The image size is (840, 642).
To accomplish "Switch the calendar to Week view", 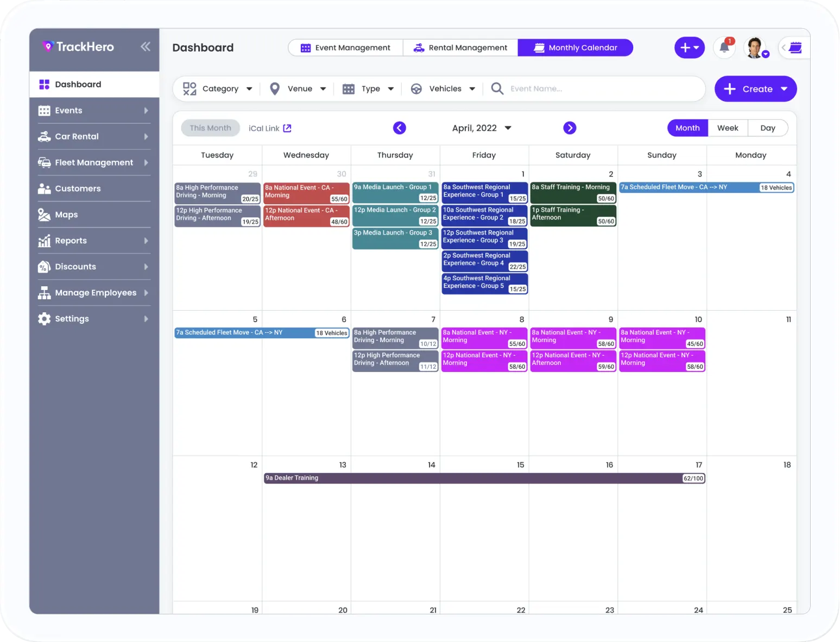I will 728,128.
